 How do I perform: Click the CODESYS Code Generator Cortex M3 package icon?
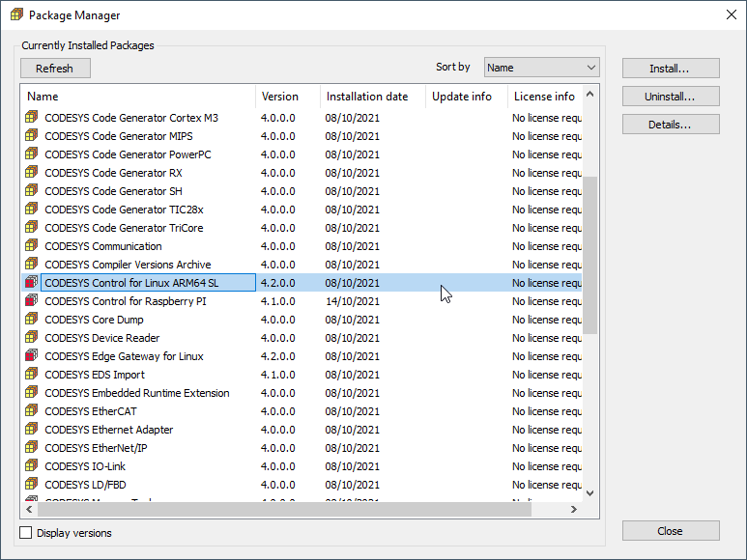pyautogui.click(x=32, y=118)
